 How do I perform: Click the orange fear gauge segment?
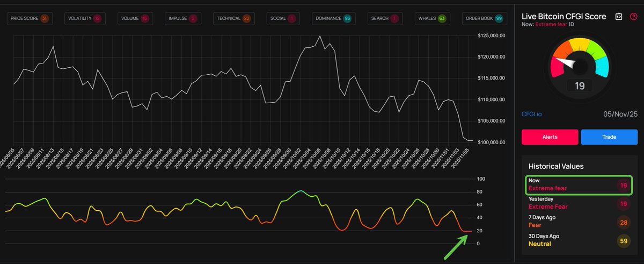pos(563,49)
